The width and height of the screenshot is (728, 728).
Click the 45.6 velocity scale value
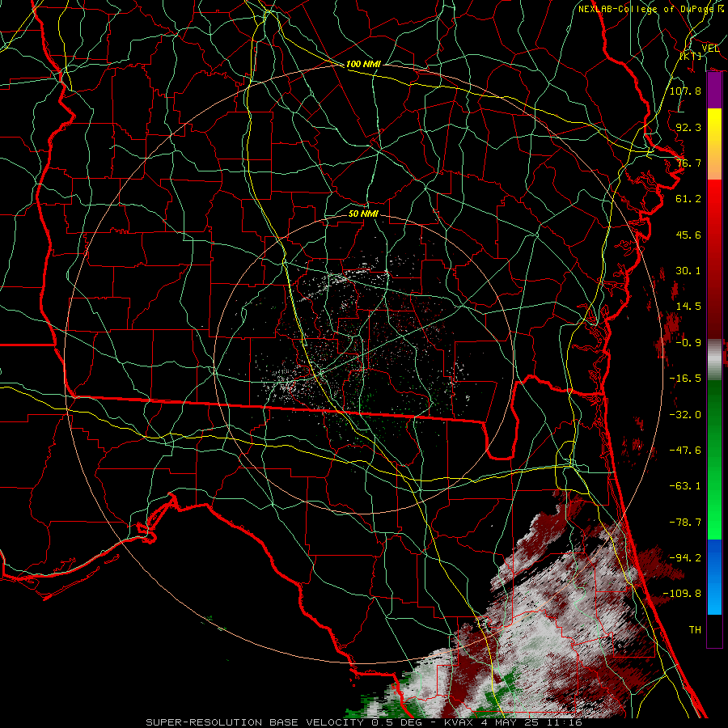688,235
